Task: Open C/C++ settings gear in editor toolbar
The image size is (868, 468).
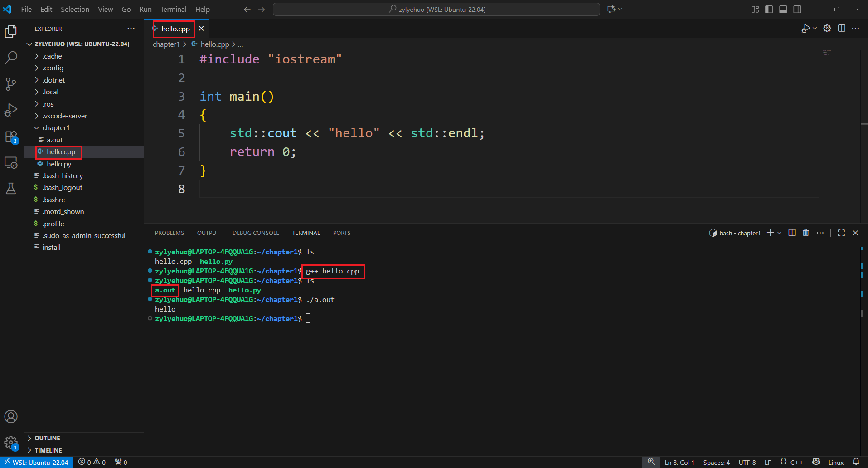Action: click(x=827, y=29)
